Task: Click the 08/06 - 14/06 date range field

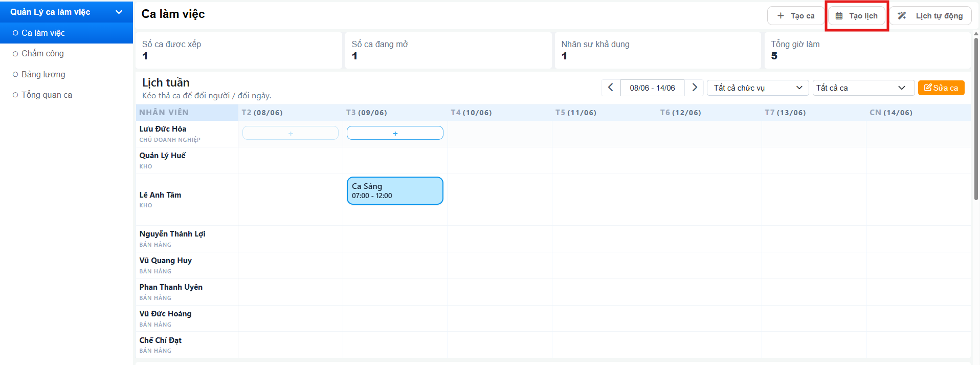Action: tap(652, 88)
